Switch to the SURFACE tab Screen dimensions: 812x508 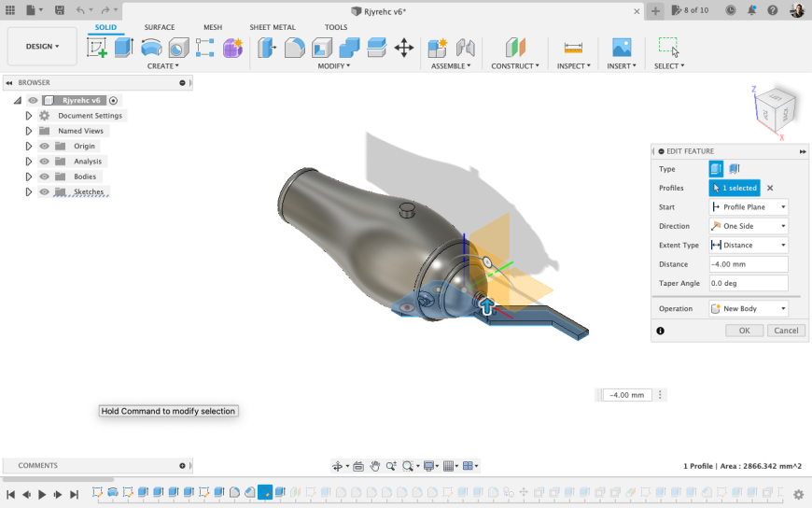160,27
